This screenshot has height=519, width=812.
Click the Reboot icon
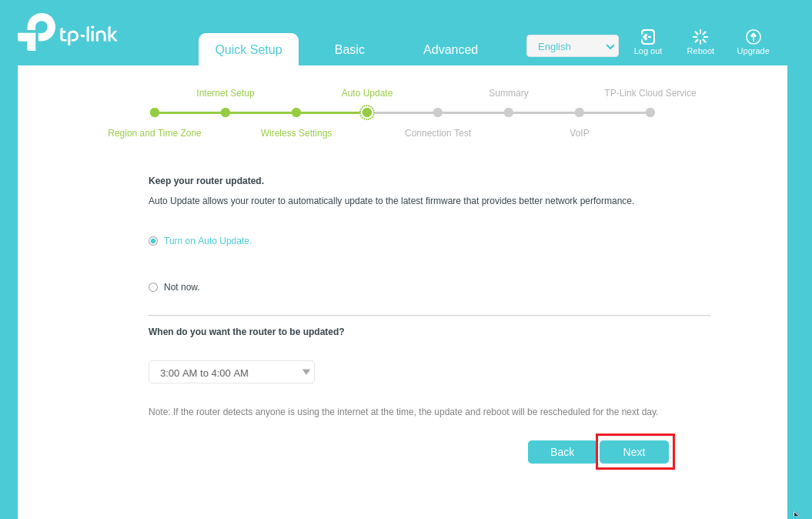700,37
